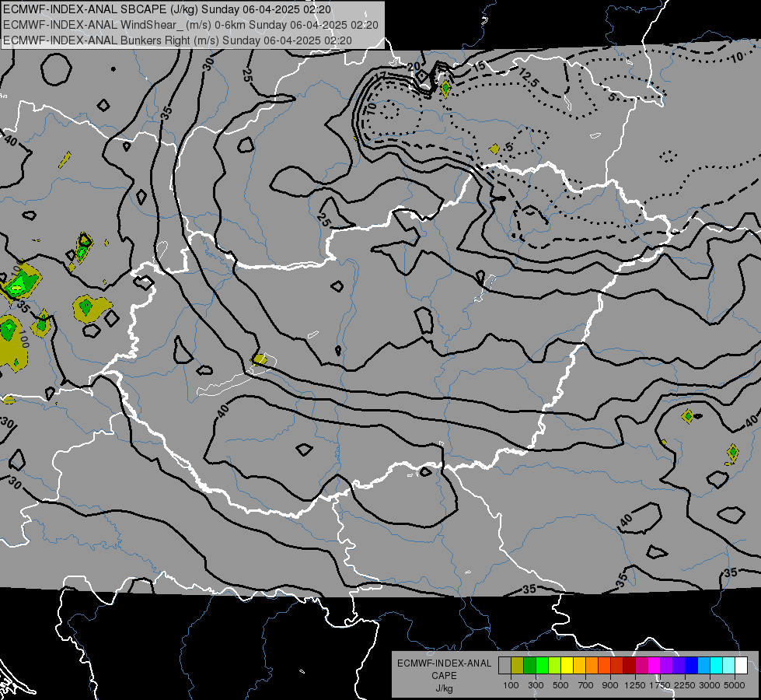Viewport: 761px width, 700px height.
Task: Select the purple swatch after 1750
Action: tap(666, 665)
